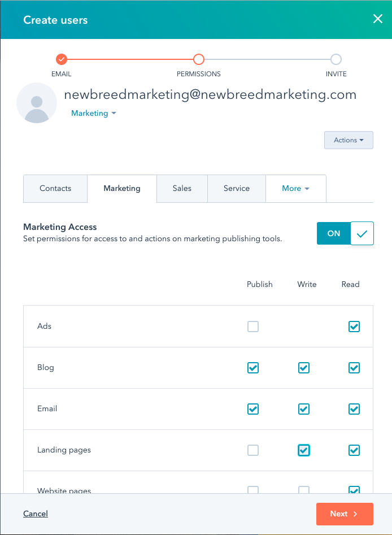
Task: Uncheck Publish permission for Email
Action: [x=253, y=409]
